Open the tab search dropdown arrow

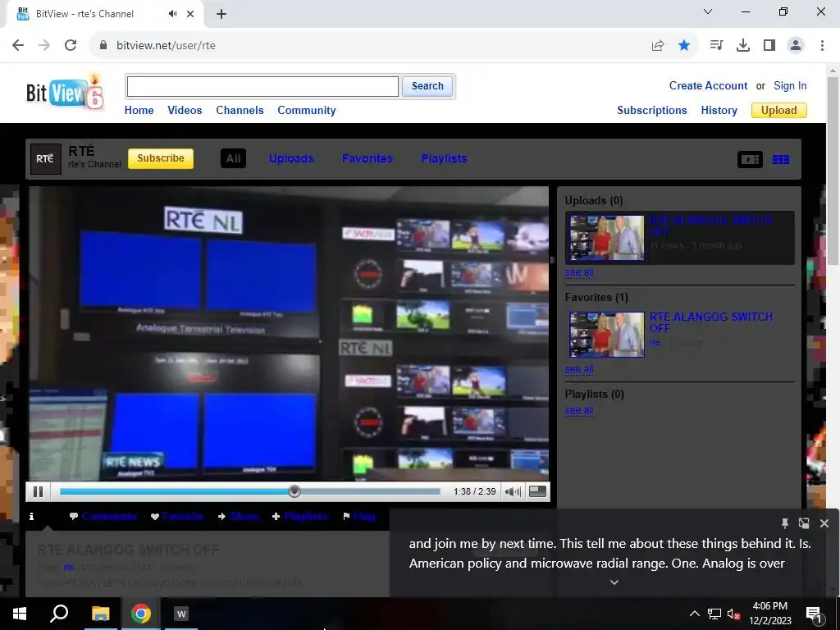[x=708, y=11]
